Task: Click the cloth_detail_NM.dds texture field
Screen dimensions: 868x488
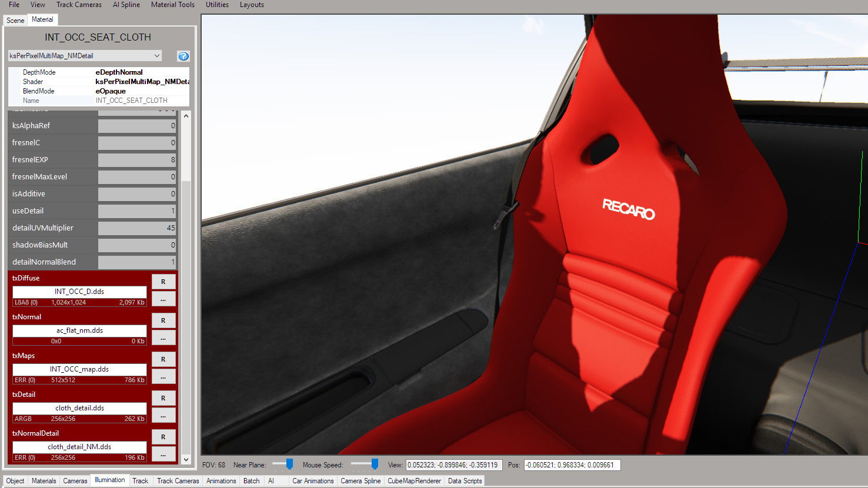Action: tap(79, 447)
